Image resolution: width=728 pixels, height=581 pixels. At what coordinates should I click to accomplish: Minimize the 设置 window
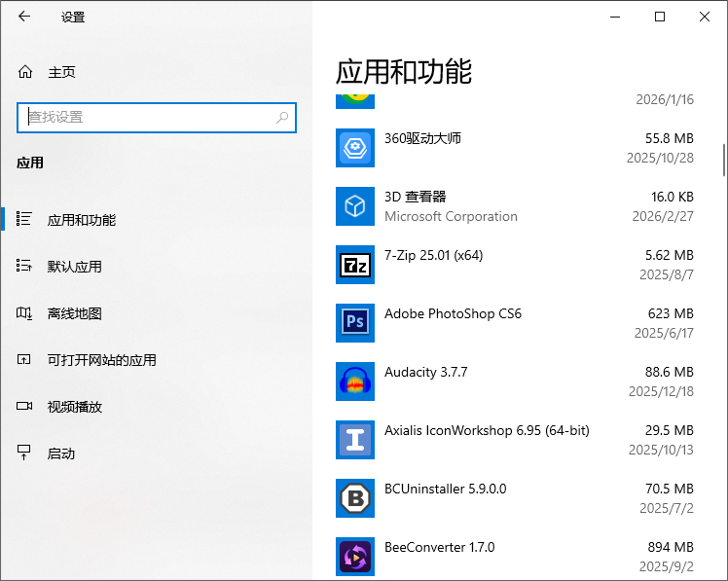point(615,17)
